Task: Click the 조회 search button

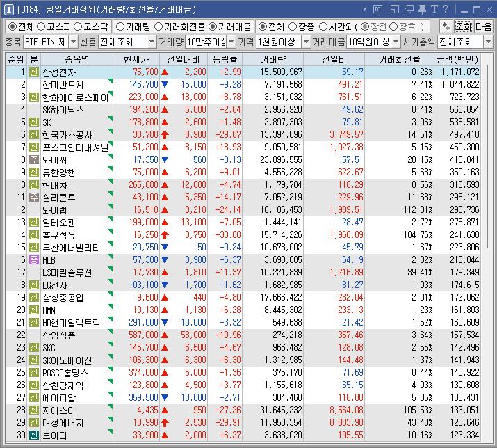Action: 464,26
